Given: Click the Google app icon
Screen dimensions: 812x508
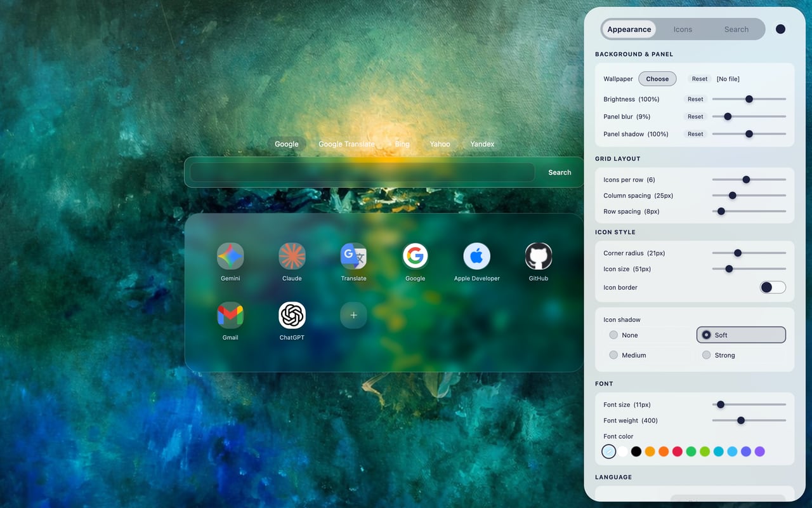Looking at the screenshot, I should click(414, 257).
